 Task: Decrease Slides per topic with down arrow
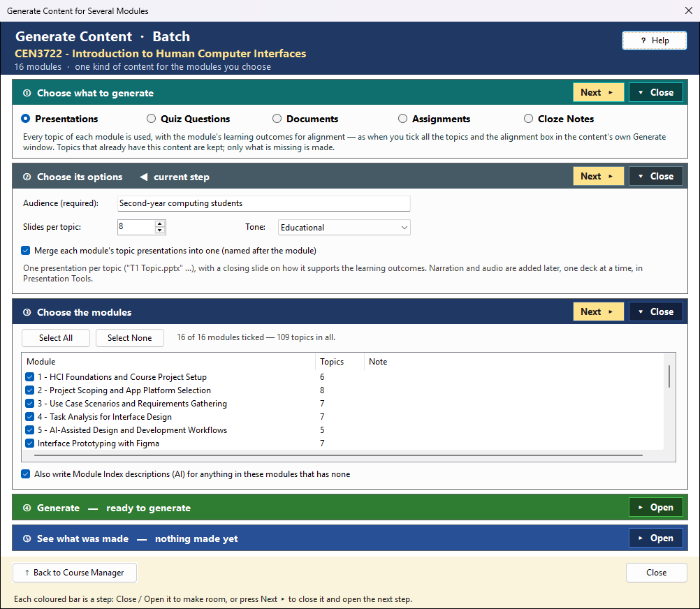point(160,230)
